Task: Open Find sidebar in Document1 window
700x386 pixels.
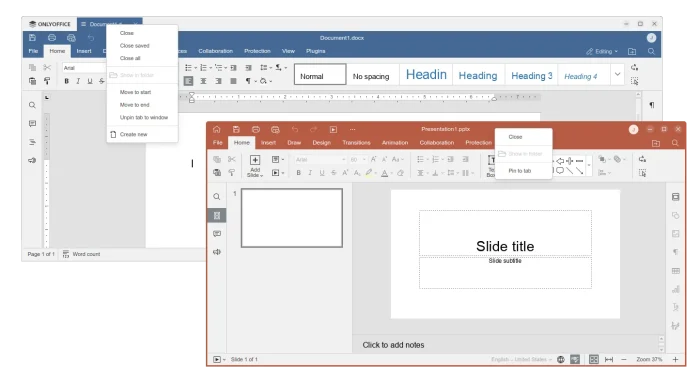Action: click(32, 105)
